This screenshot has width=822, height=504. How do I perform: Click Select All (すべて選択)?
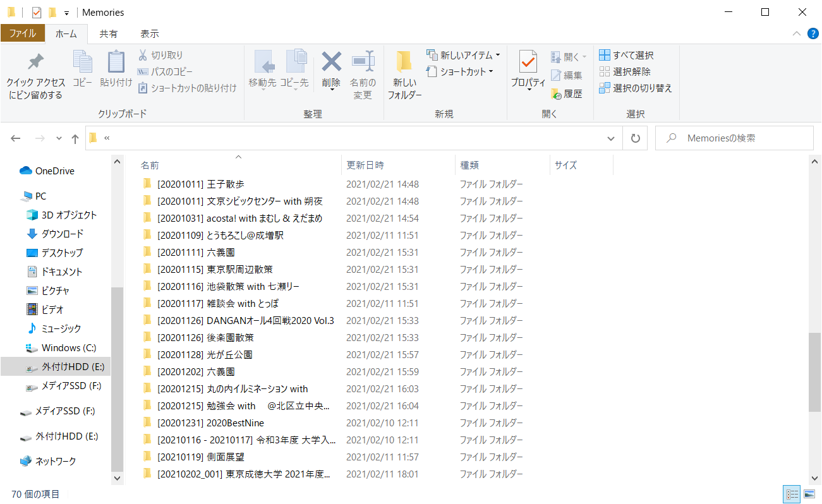pos(626,56)
